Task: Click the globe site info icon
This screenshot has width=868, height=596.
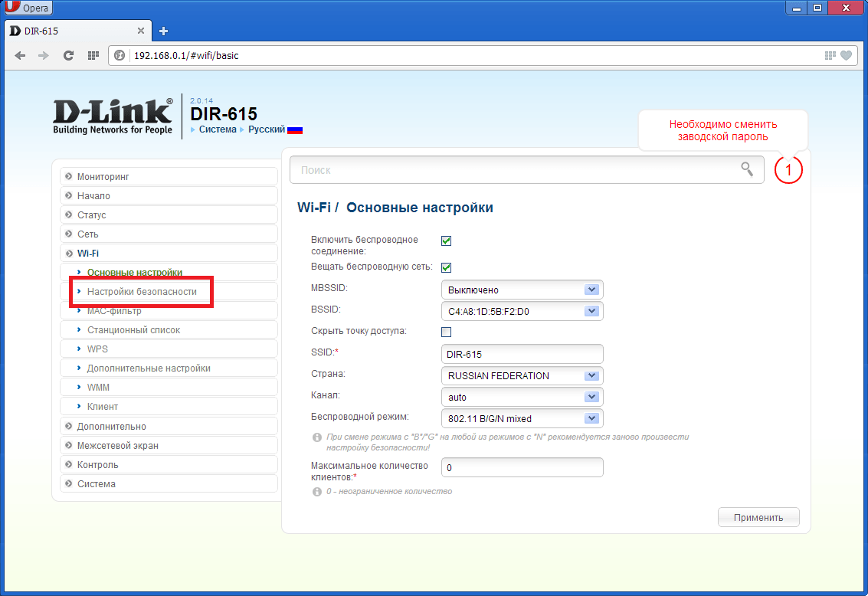Action: click(x=119, y=55)
